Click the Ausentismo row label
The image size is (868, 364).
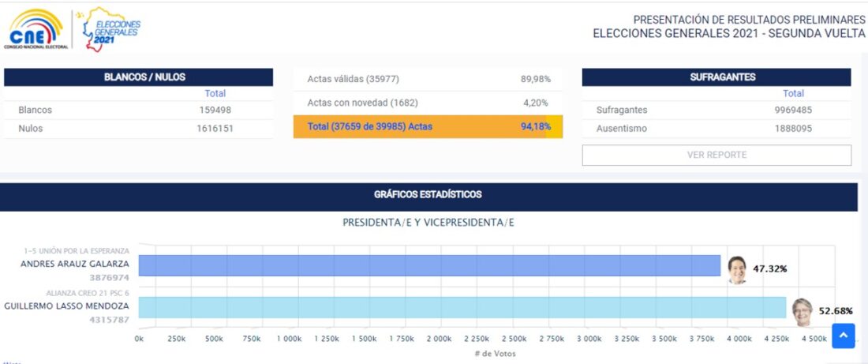[x=622, y=128]
